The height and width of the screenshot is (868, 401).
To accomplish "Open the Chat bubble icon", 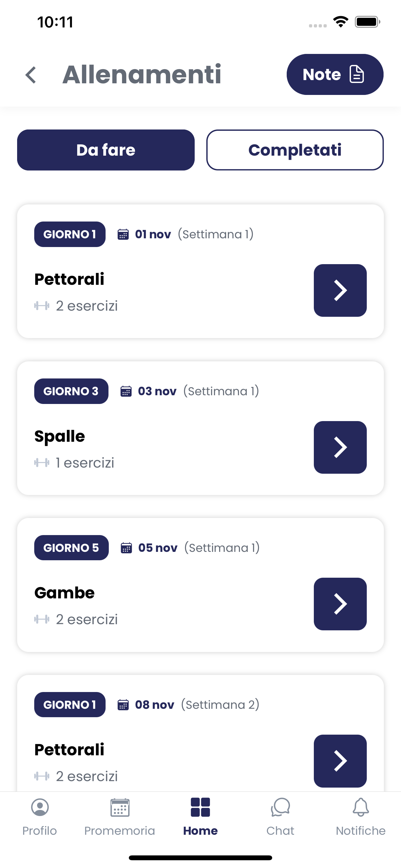I will (x=280, y=807).
